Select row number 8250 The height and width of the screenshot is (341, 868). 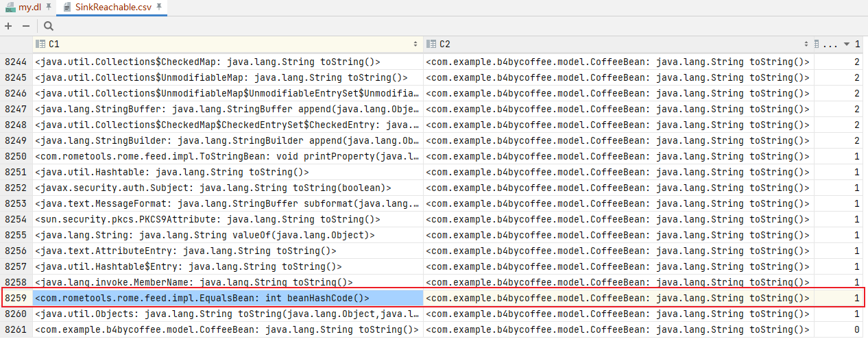pos(16,156)
